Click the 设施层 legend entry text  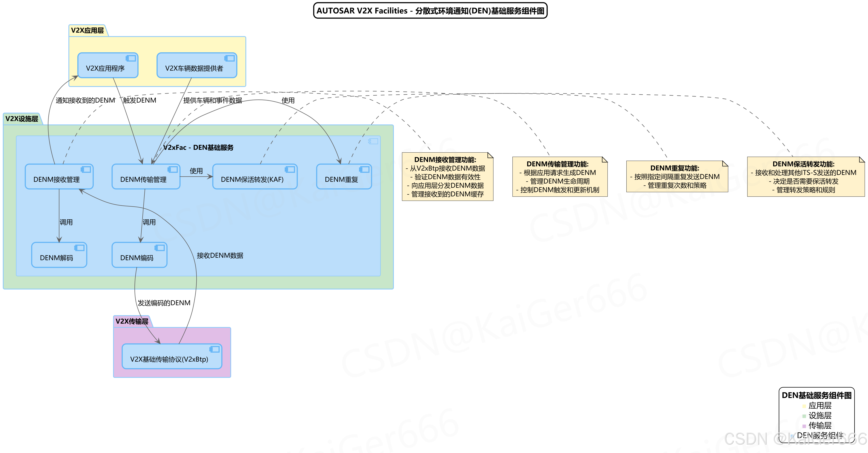(820, 416)
